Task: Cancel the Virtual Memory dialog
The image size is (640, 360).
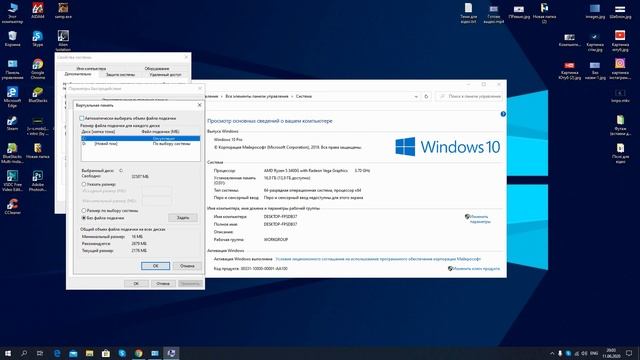Action: [x=187, y=266]
